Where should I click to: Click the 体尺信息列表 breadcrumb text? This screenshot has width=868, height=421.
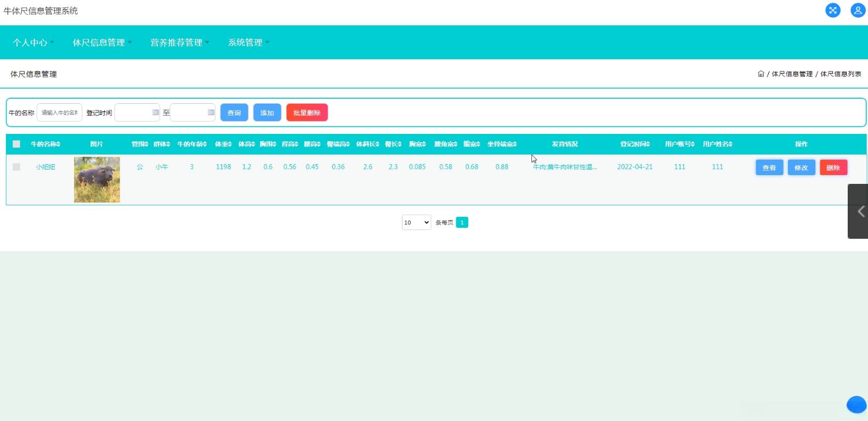[841, 74]
